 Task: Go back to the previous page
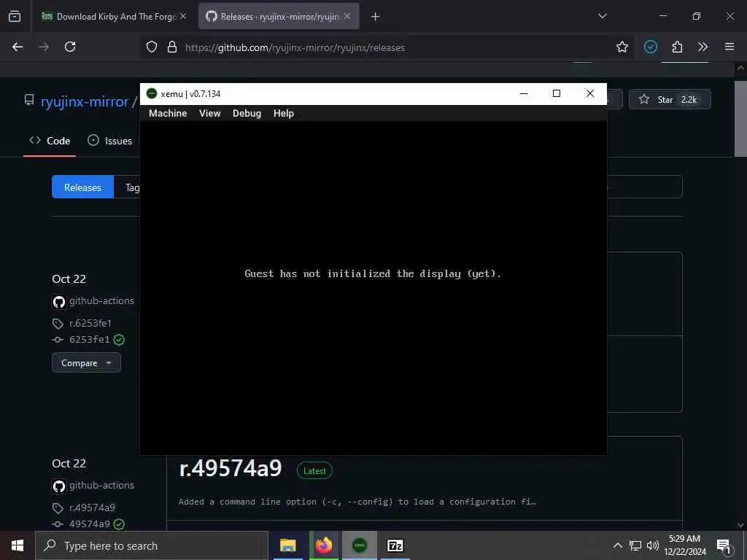(18, 47)
